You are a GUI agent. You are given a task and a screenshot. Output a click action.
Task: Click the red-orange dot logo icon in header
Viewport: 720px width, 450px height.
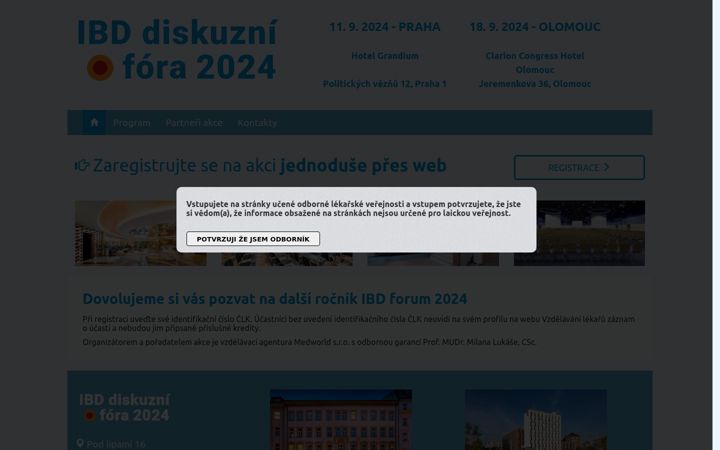point(100,68)
